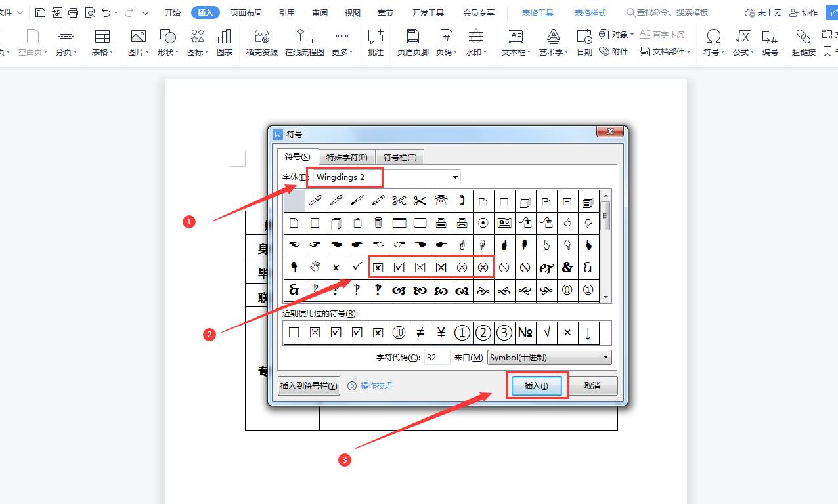Click the Redo arrow icon
838x504 pixels.
129,12
